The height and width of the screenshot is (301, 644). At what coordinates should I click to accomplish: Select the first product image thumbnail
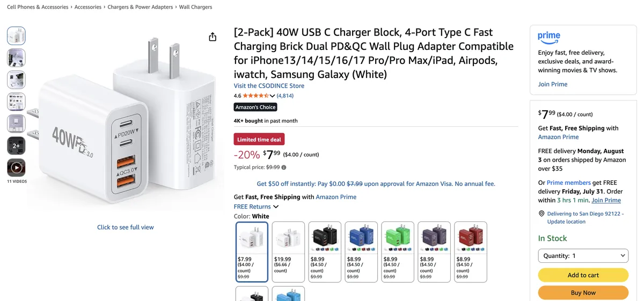pos(16,35)
